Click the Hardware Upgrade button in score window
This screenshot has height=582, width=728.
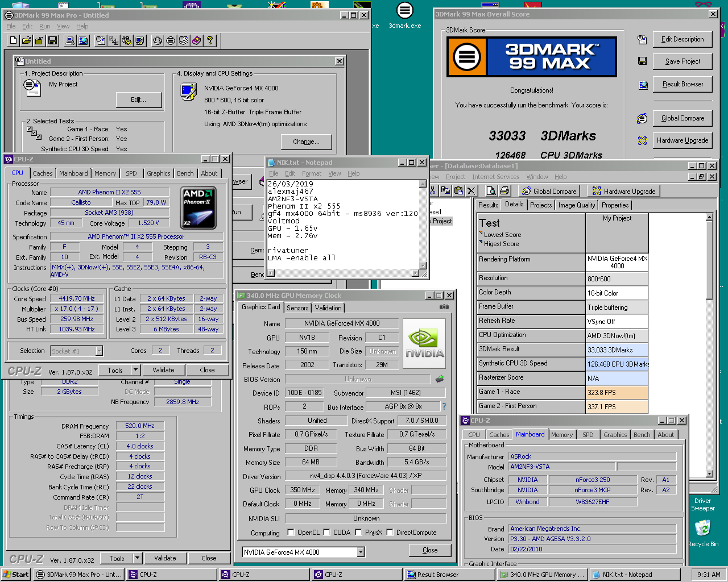pyautogui.click(x=682, y=140)
